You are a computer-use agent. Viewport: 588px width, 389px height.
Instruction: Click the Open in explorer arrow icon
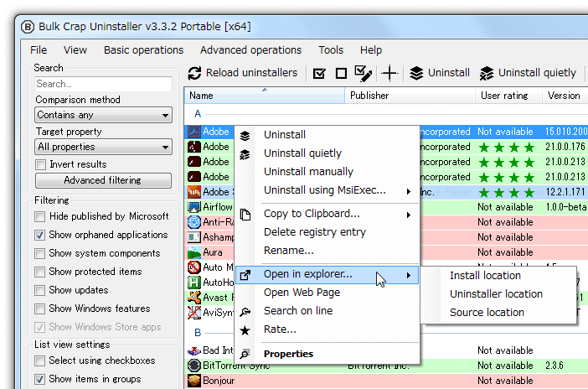[245, 275]
